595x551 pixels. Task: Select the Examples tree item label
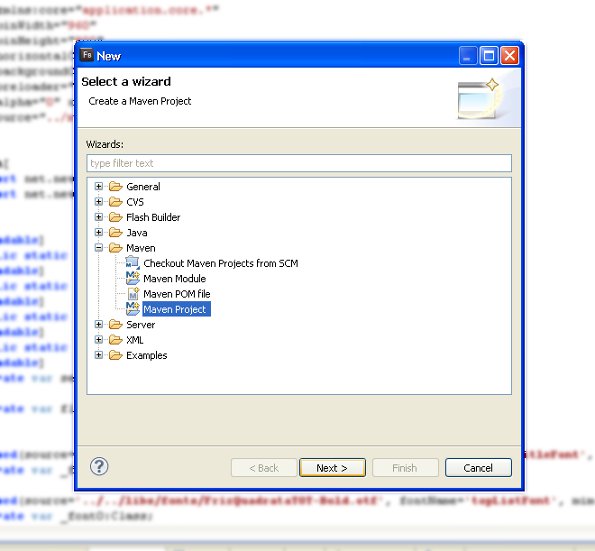coord(146,356)
